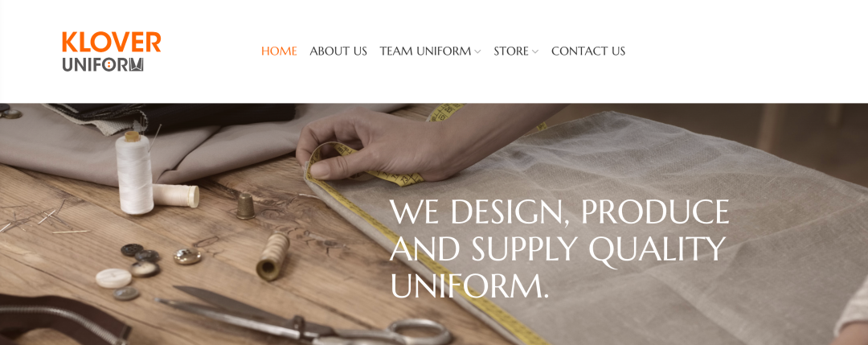Expand the chevron beside TEAM UNIFORM

[x=477, y=52]
